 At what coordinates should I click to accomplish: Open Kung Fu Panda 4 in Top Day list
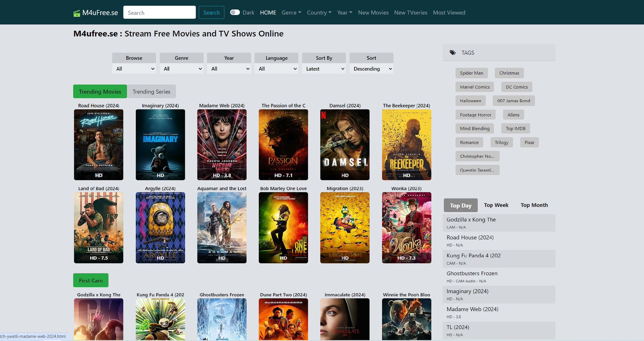(499, 259)
